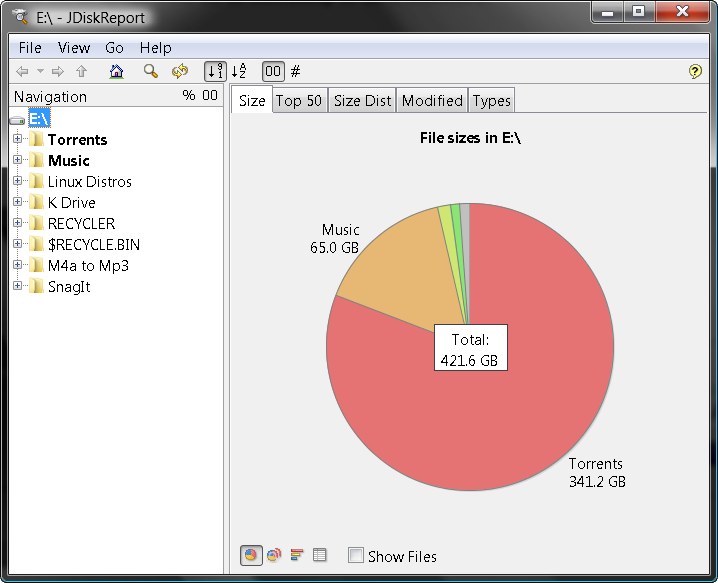Go forward with the right arrow icon
The width and height of the screenshot is (718, 583).
(x=57, y=71)
